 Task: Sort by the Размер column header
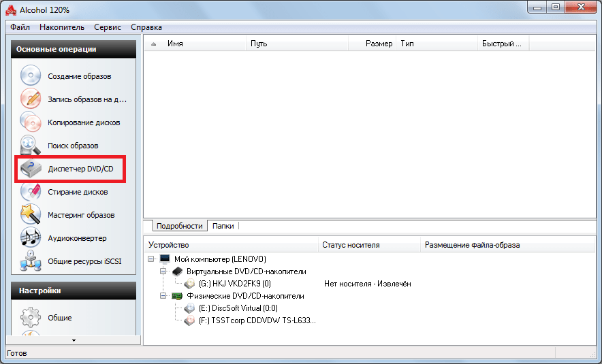[x=372, y=44]
